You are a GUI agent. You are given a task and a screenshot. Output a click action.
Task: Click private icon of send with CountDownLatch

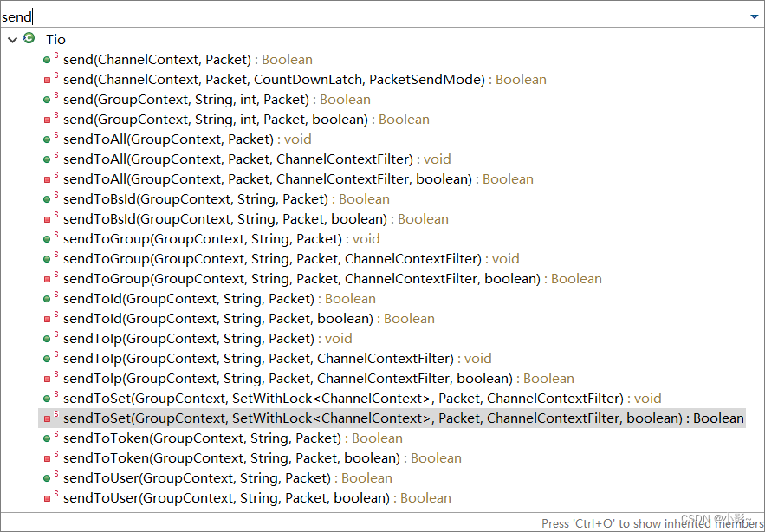[47, 80]
